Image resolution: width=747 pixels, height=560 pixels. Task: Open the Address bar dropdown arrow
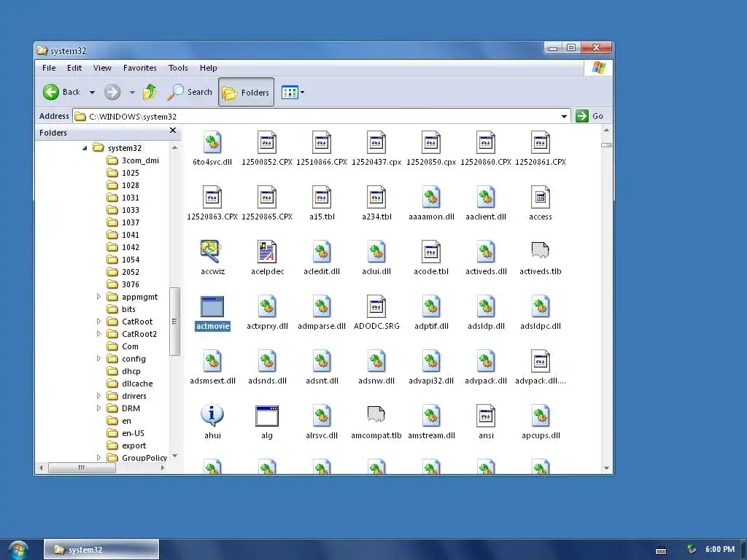pos(564,116)
